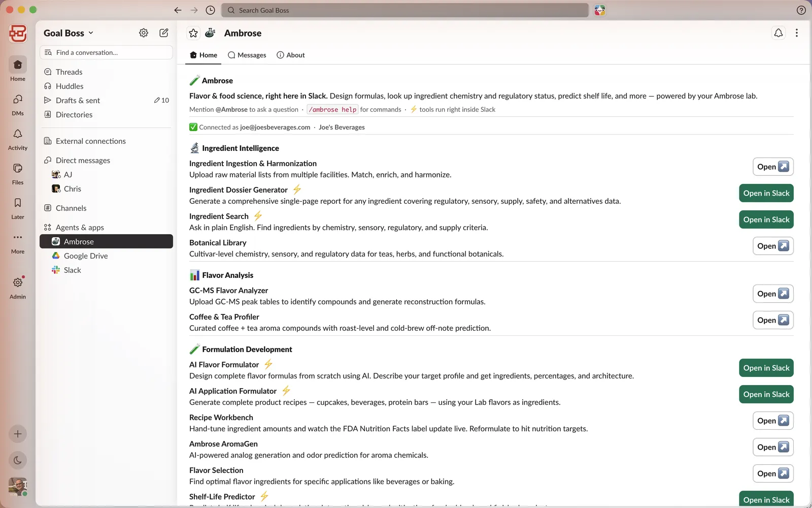Go back in history
Screen dimensions: 812x508
point(178,10)
